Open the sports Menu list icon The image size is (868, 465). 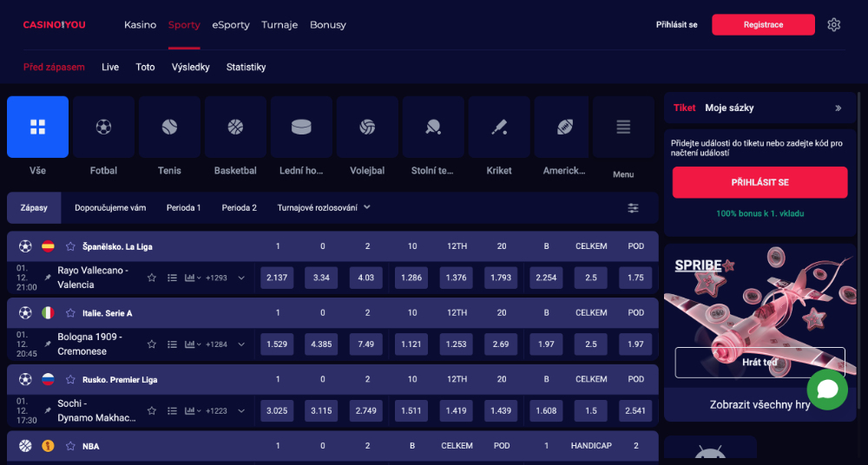[623, 128]
